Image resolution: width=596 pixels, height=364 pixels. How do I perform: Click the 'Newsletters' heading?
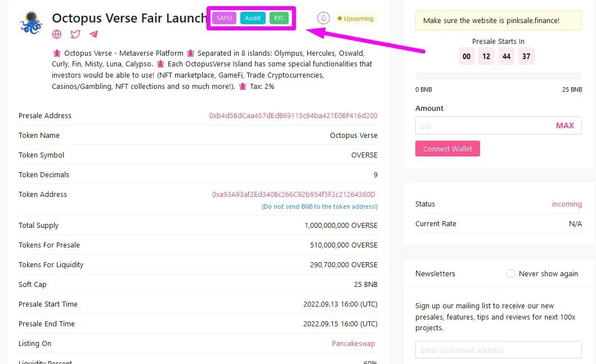[435, 273]
